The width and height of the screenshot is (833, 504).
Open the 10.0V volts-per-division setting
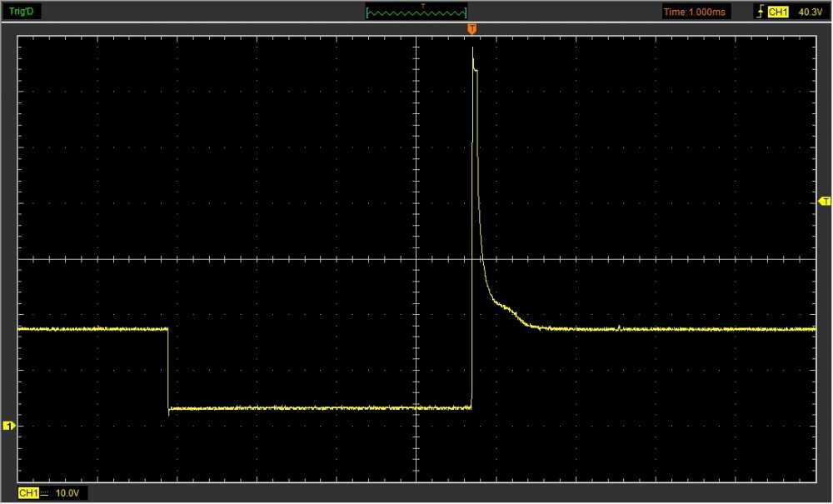[67, 494]
